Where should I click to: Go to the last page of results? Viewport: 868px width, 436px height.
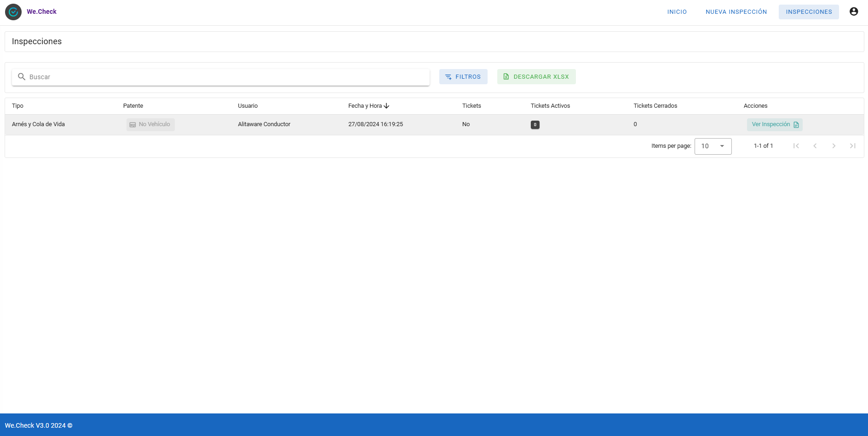[x=852, y=146]
